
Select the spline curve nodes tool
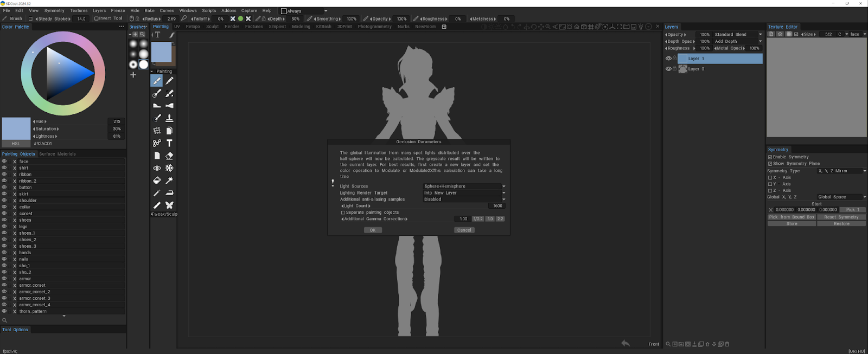[x=157, y=143]
